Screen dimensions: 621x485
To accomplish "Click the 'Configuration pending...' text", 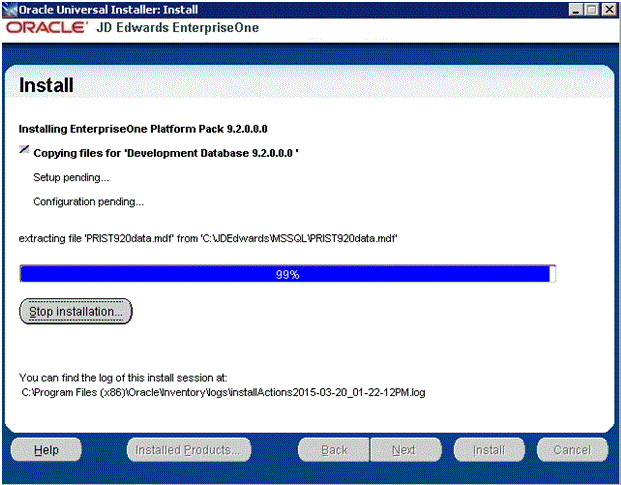I will 89,202.
